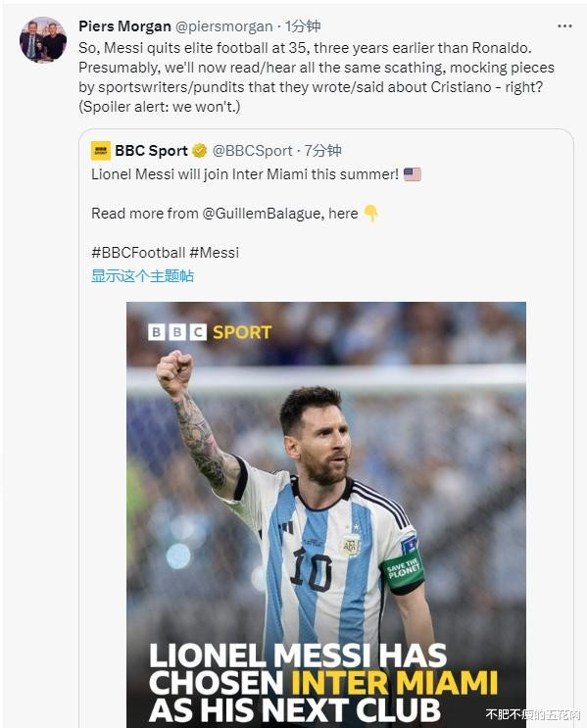This screenshot has height=728, width=587.
Task: Click the BBC Sport logo in image
Action: pos(210,332)
